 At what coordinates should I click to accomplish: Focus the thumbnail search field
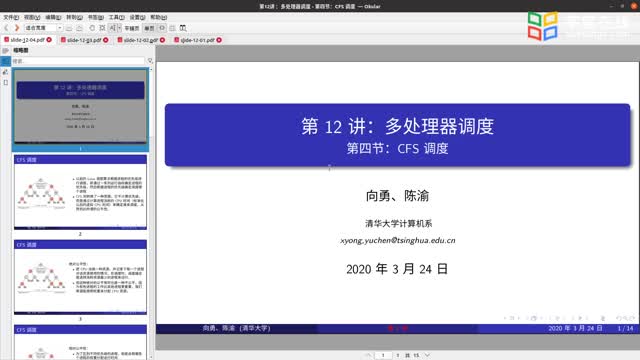[78, 61]
